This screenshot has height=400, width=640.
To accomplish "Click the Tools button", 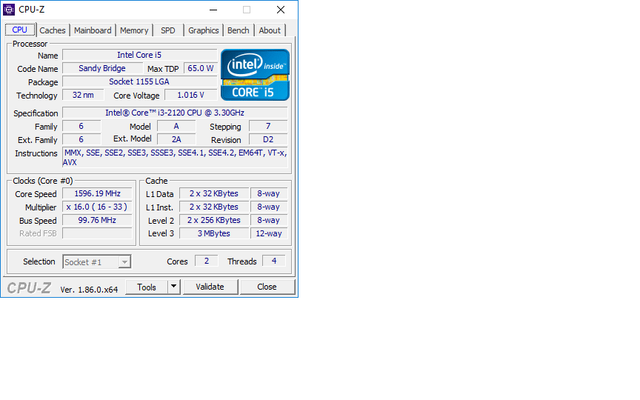I will [x=147, y=287].
